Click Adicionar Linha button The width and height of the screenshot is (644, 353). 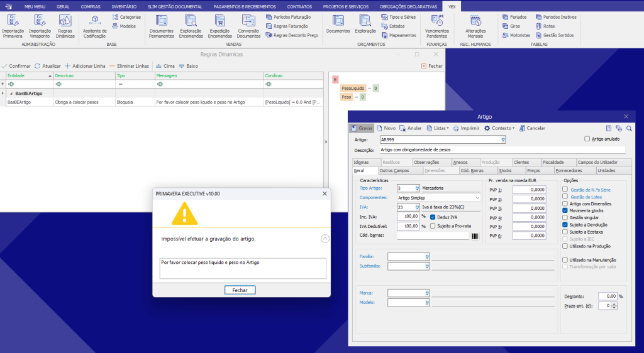(x=85, y=66)
